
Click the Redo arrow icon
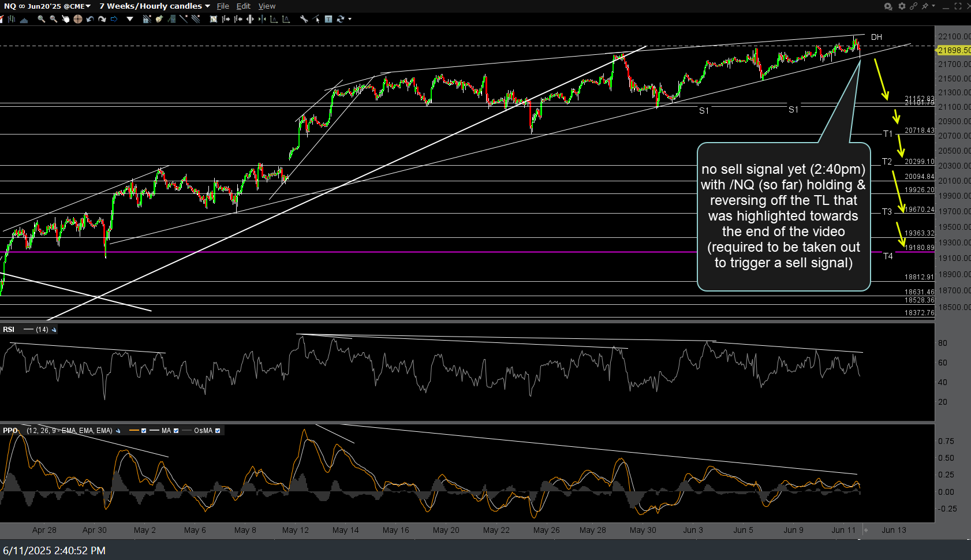pos(103,19)
